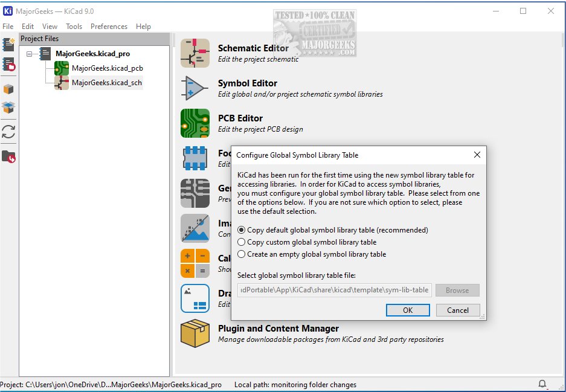Click the 'Select global symbol library table file:' label
Screen dimensions: 566x392
pyautogui.click(x=297, y=275)
